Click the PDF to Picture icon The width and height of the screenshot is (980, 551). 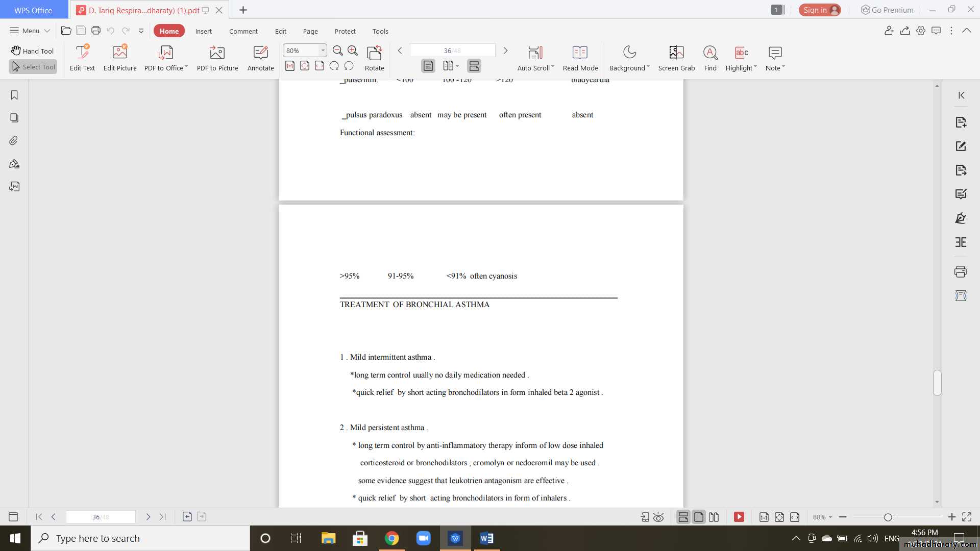217,53
